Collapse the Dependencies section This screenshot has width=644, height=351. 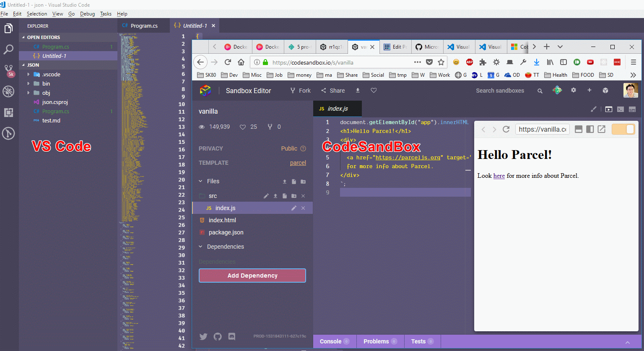click(x=200, y=247)
